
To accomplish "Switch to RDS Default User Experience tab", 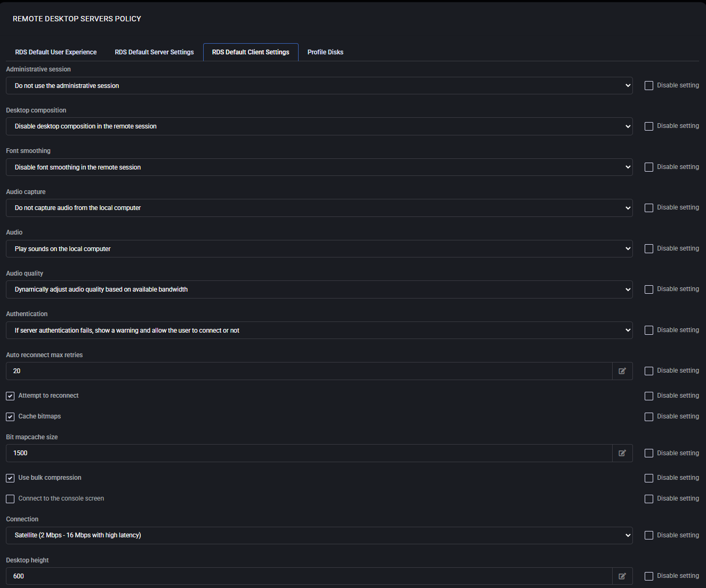I will (x=56, y=52).
